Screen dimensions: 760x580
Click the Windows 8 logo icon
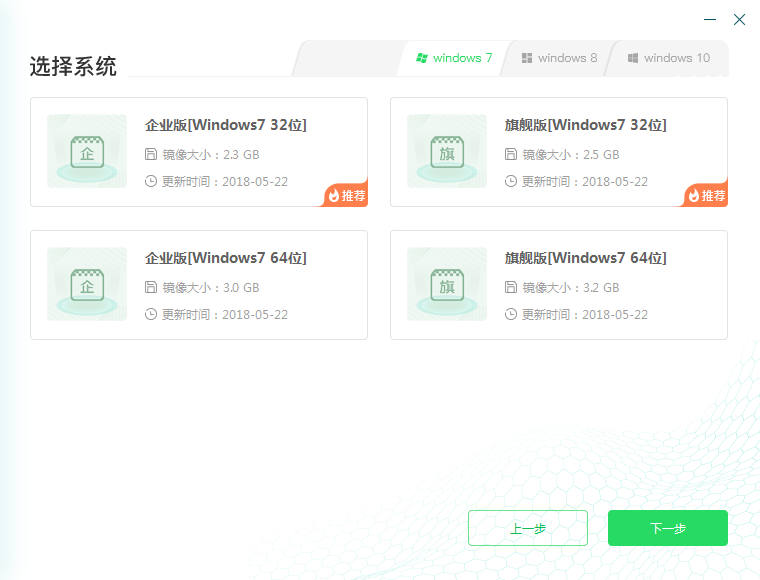pyautogui.click(x=527, y=58)
